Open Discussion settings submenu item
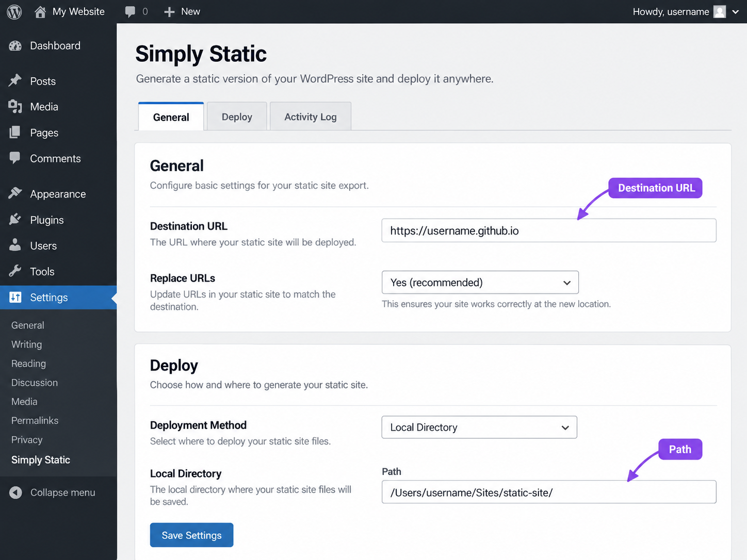This screenshot has width=747, height=560. point(35,382)
